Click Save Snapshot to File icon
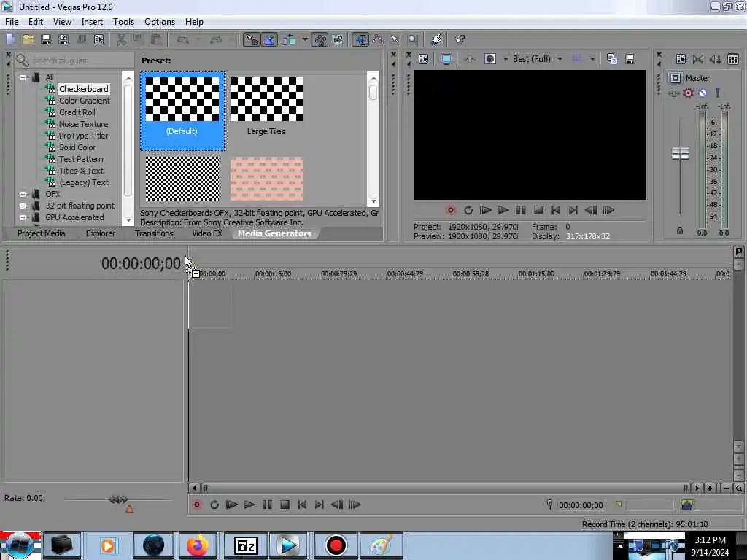747x560 pixels. 630,59
